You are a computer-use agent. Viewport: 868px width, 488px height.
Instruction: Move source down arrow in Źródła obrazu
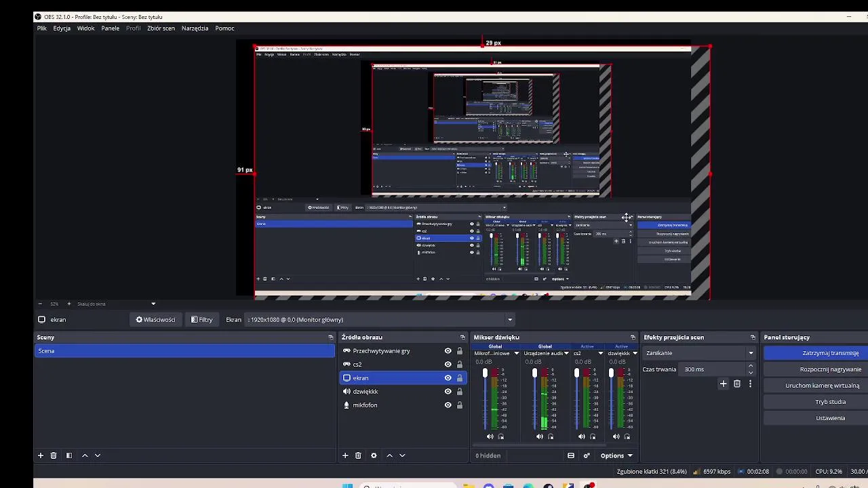402,455
